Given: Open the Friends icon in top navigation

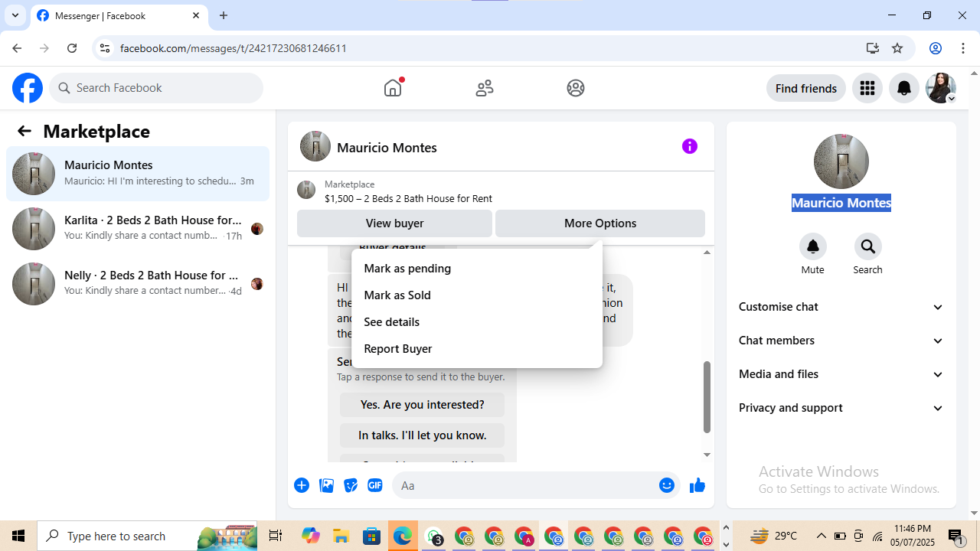Looking at the screenshot, I should [485, 88].
